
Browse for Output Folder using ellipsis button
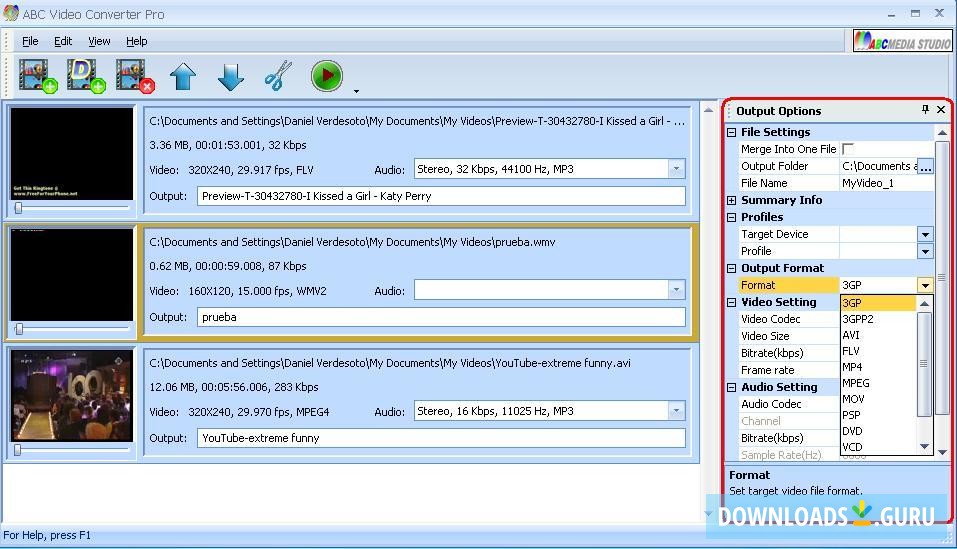coord(925,166)
